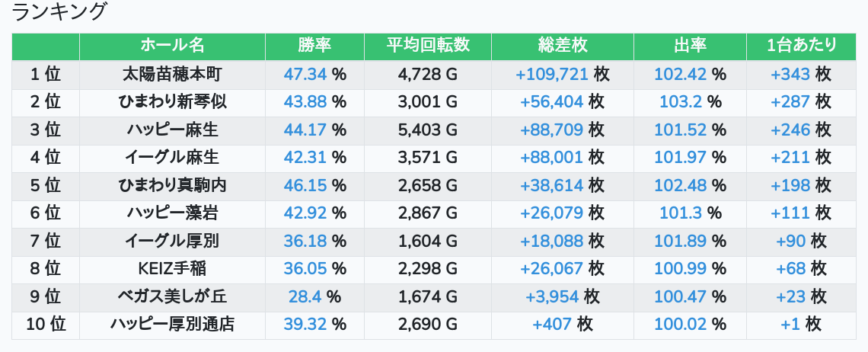This screenshot has height=352, width=868.
Task: Select the ひまわり新琴似 hall name
Action: [172, 102]
